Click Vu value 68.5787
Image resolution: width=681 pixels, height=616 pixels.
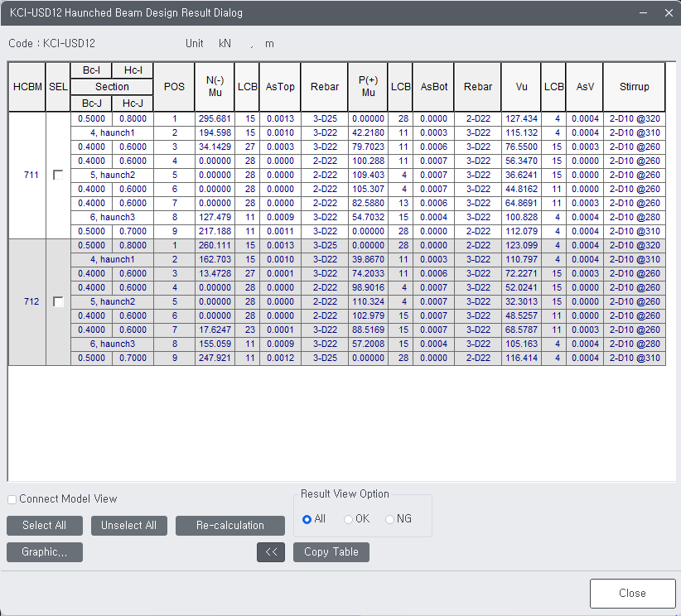click(x=521, y=330)
